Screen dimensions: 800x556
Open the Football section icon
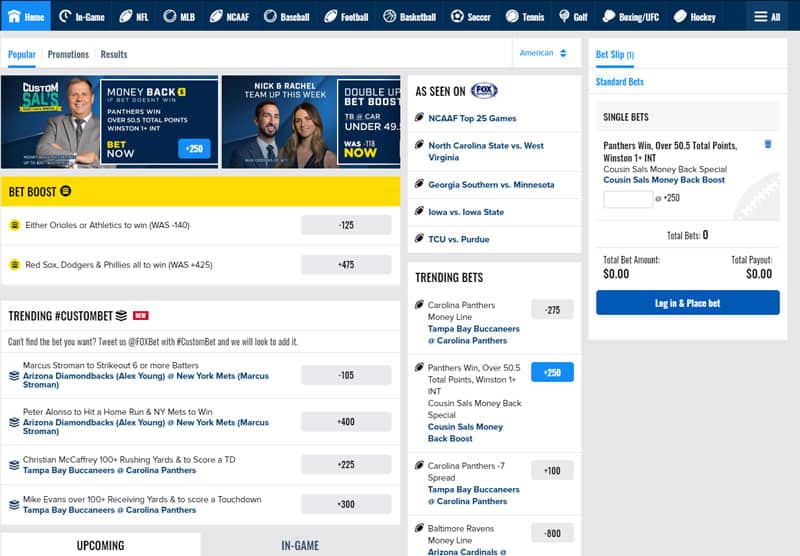pyautogui.click(x=331, y=16)
